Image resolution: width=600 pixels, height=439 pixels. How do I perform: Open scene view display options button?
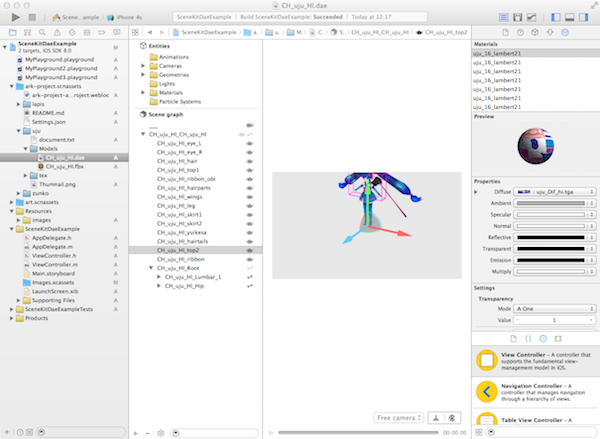tap(452, 418)
